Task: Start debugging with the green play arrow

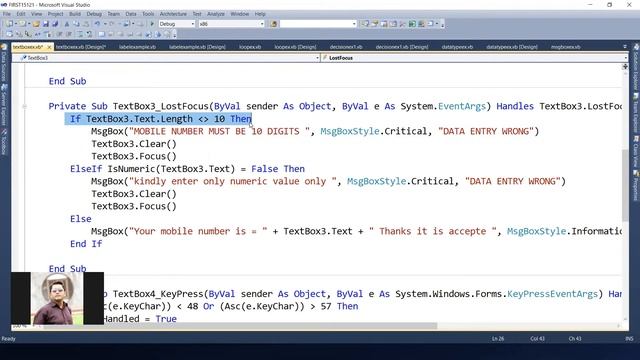Action: [152, 24]
